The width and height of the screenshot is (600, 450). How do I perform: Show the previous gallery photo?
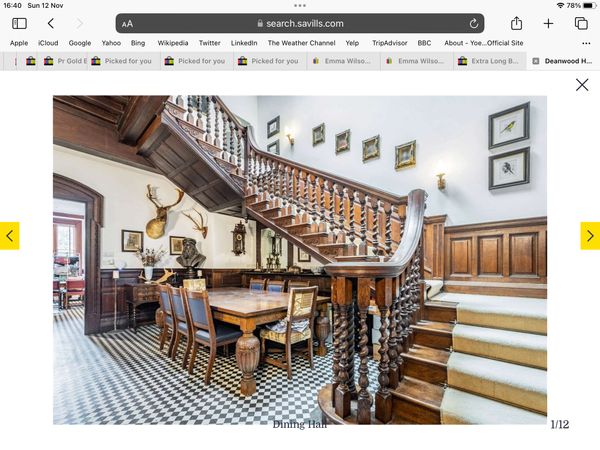(x=10, y=236)
